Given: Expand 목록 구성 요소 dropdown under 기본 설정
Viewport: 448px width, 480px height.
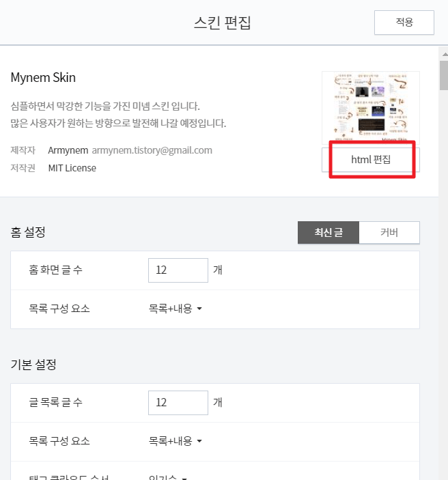Looking at the screenshot, I should point(175,441).
